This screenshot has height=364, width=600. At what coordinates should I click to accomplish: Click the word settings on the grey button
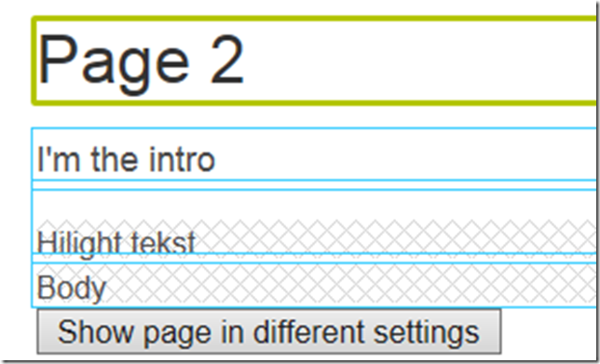[427, 332]
